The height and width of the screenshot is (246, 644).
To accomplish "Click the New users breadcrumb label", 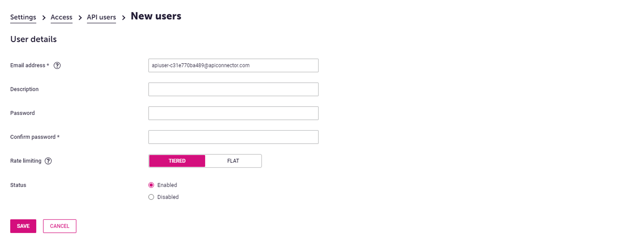I will tap(156, 16).
